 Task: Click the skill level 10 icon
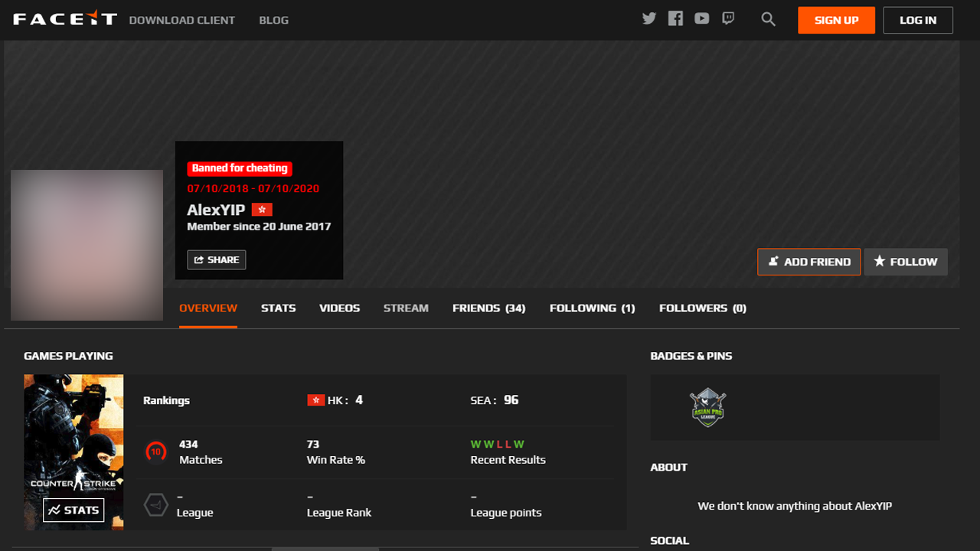click(x=156, y=452)
